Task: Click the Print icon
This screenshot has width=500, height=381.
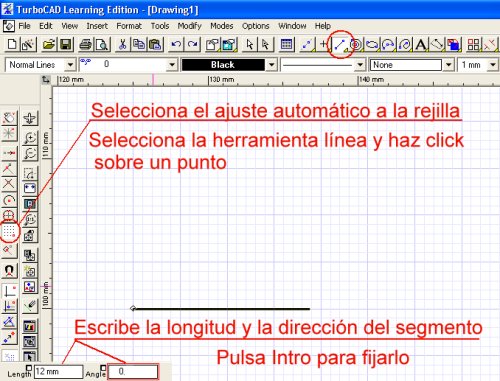Action: pos(85,44)
